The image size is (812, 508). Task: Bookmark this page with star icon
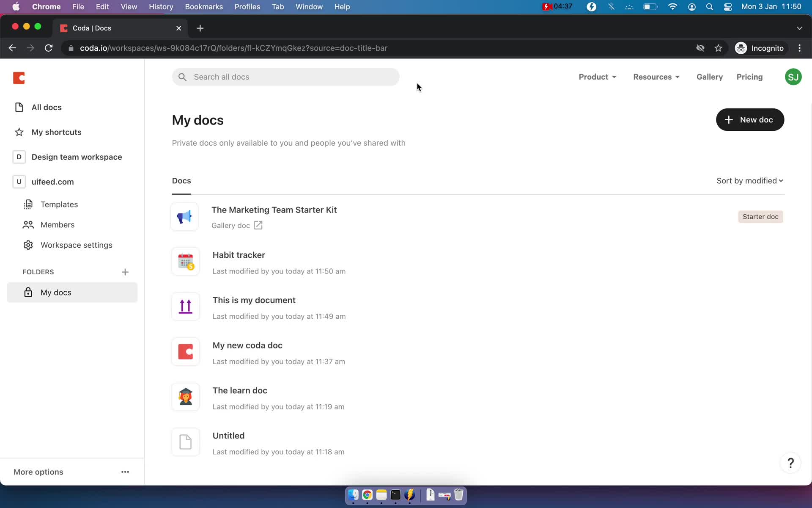(x=718, y=48)
